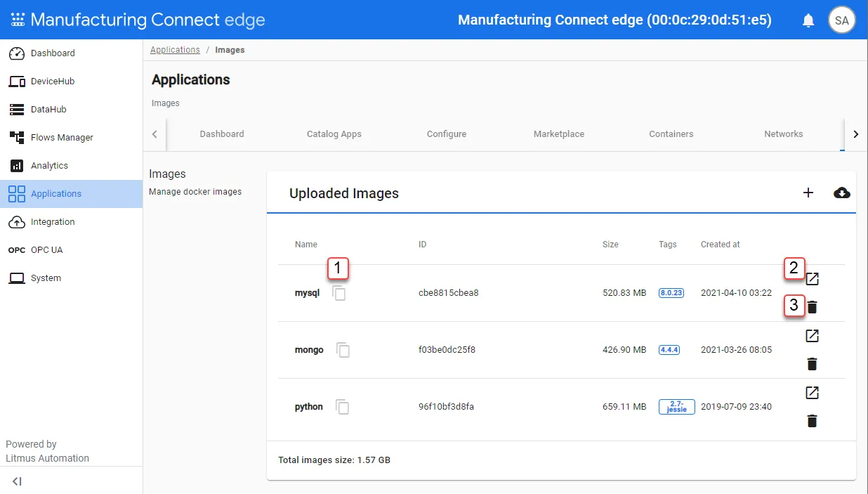
Task: Click the 2.7-jessie tag for python
Action: (x=677, y=407)
